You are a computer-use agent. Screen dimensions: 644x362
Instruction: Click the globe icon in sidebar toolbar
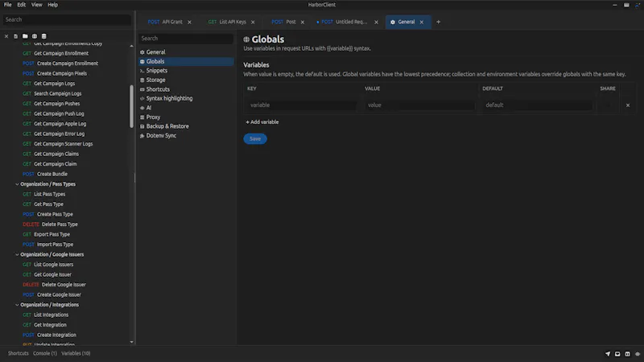(x=35, y=36)
